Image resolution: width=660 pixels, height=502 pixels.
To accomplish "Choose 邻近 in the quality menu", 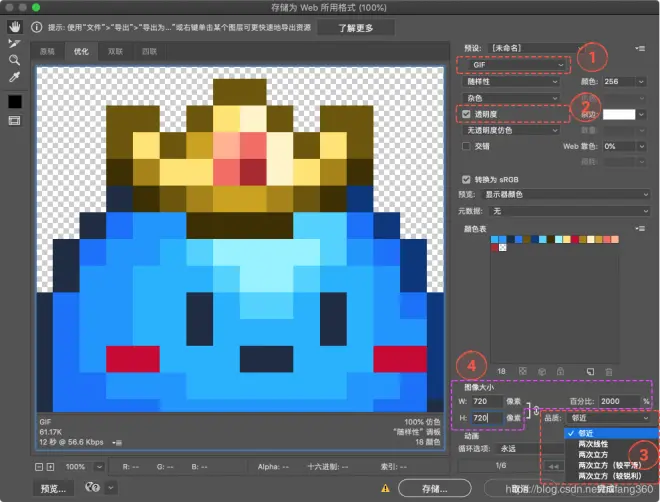I will click(612, 433).
